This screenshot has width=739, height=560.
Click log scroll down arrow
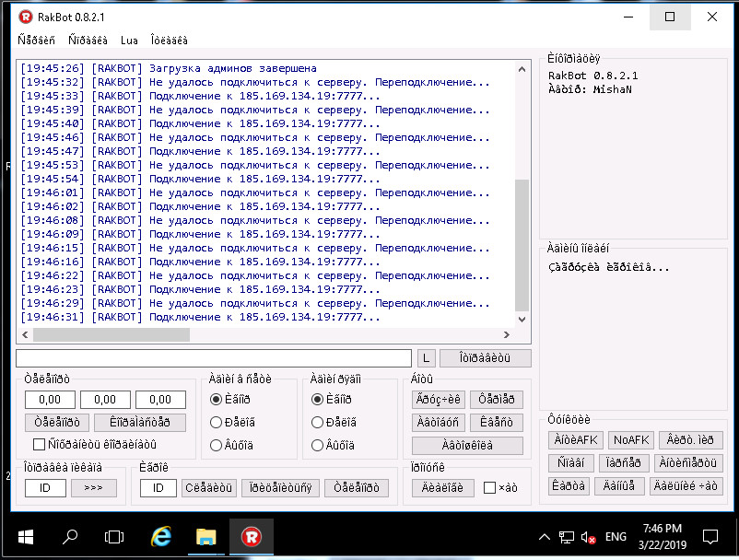tap(522, 320)
